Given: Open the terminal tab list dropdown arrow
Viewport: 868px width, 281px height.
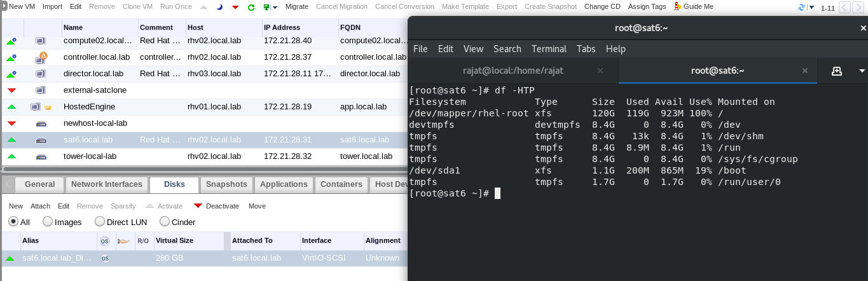Looking at the screenshot, I should (x=862, y=71).
